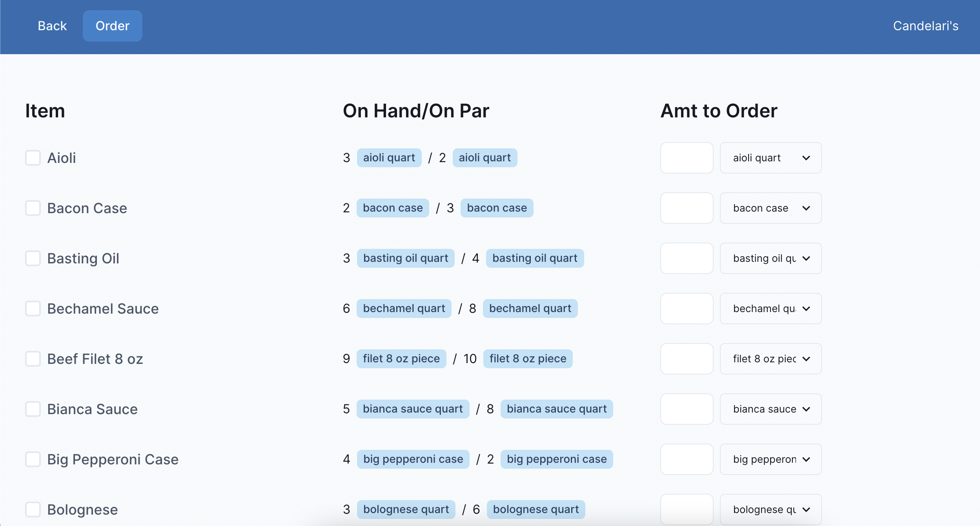Mark the Big Pepperoni Case checkbox
The height and width of the screenshot is (526, 980).
(33, 459)
